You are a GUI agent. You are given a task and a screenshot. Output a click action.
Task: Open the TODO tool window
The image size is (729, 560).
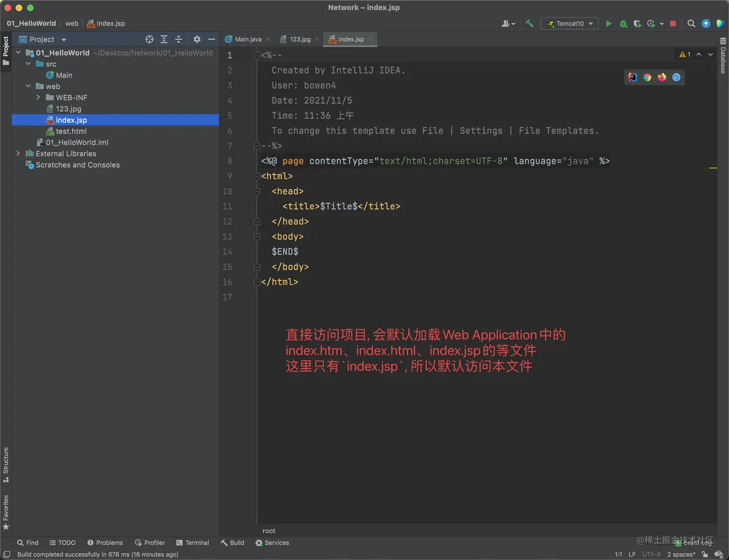tap(62, 543)
